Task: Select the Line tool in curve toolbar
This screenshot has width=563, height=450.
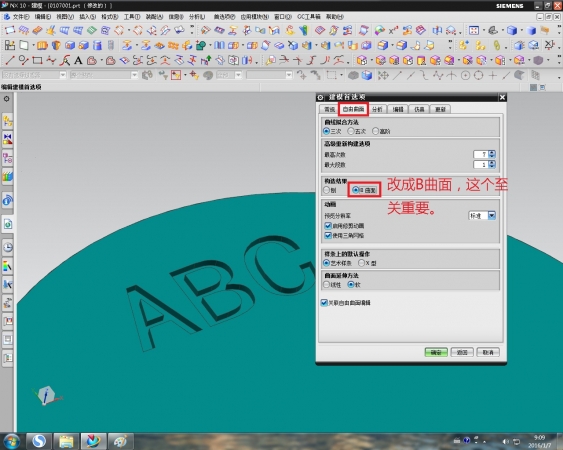Action: click(9, 60)
